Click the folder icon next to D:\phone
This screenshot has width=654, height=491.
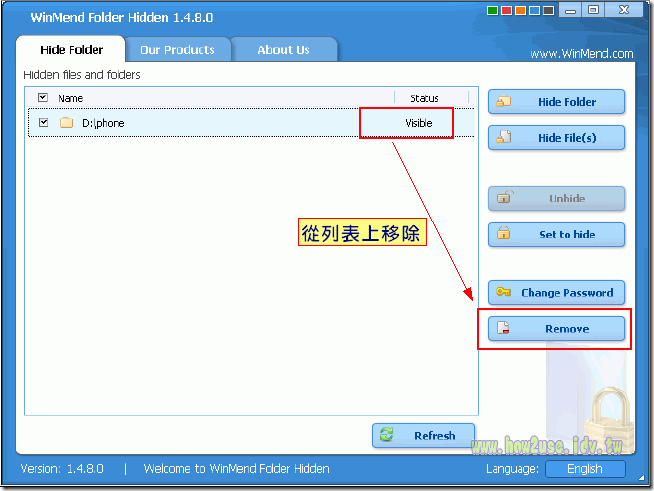point(66,123)
